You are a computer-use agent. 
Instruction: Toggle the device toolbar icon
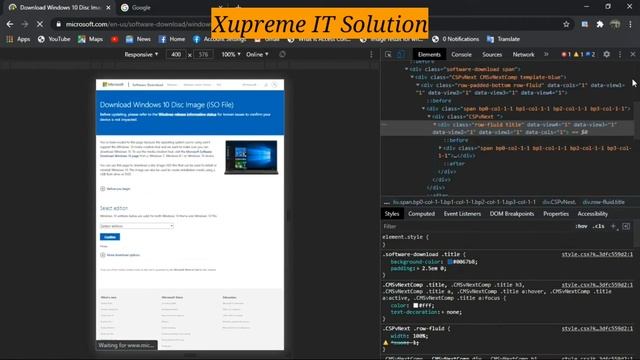[401, 54]
